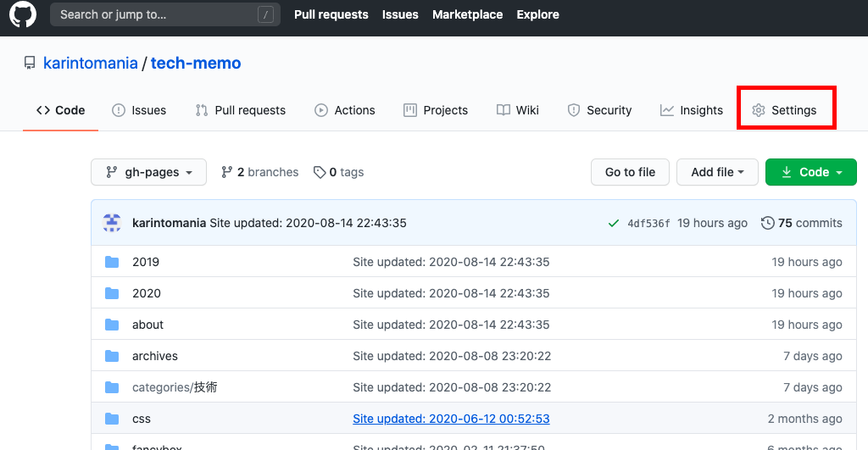Open Explore in the top navigation
Viewport: 868px width, 450px height.
click(x=537, y=14)
